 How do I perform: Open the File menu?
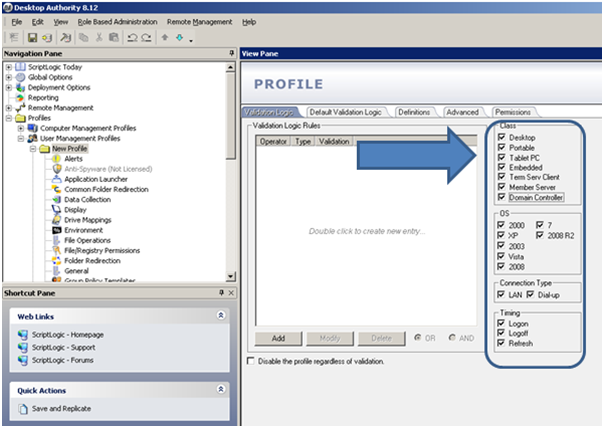17,22
